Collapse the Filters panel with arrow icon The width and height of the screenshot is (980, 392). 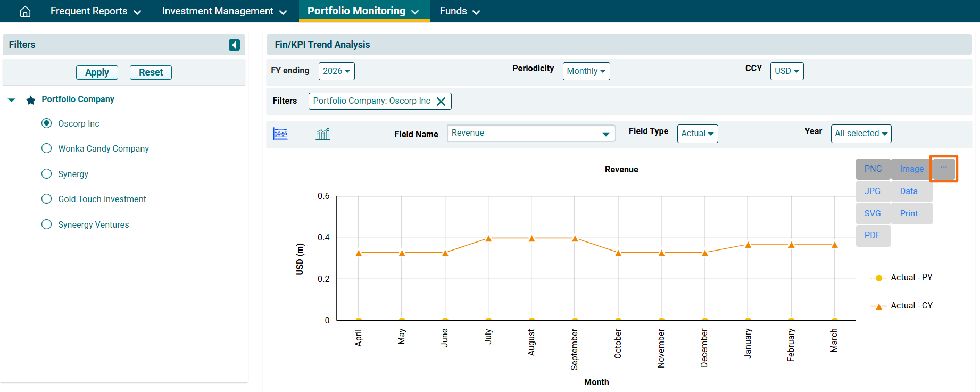(x=234, y=45)
